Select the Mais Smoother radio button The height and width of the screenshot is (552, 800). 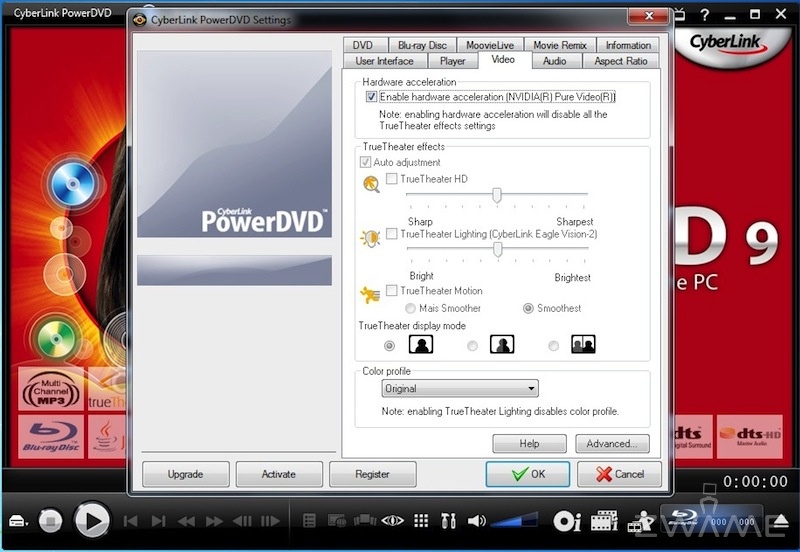pos(410,308)
